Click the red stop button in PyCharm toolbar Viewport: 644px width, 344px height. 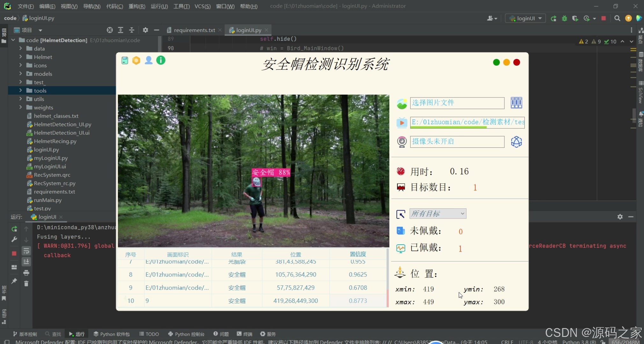click(604, 18)
